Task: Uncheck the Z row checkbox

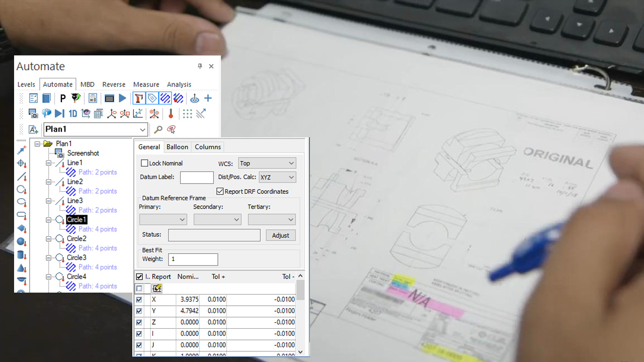Action: tap(139, 322)
